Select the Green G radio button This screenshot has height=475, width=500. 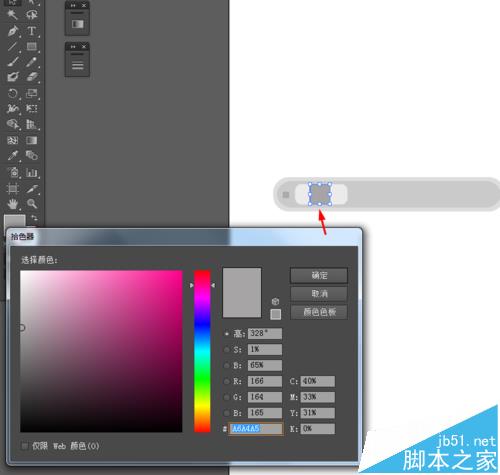tap(227, 397)
